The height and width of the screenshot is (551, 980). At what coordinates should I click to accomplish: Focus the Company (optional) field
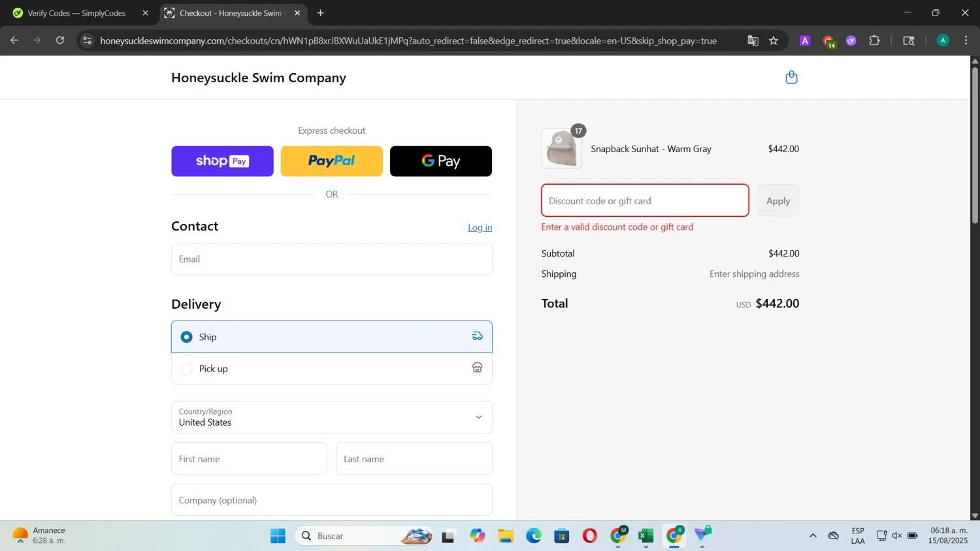[332, 500]
